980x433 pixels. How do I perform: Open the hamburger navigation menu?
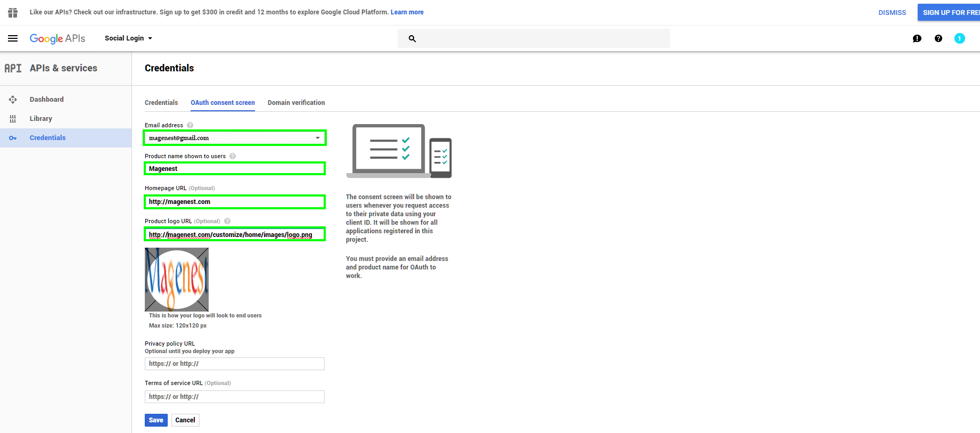click(x=13, y=38)
